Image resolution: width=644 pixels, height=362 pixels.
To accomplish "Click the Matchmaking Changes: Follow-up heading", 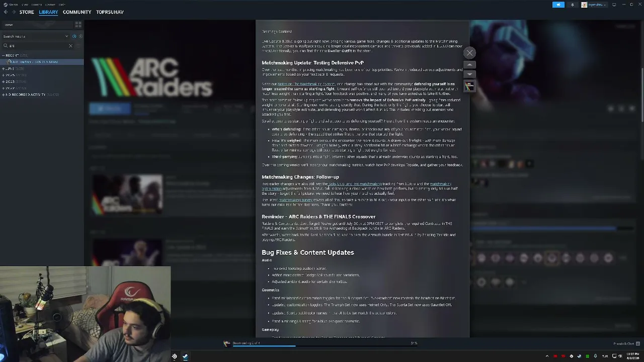I will [300, 177].
